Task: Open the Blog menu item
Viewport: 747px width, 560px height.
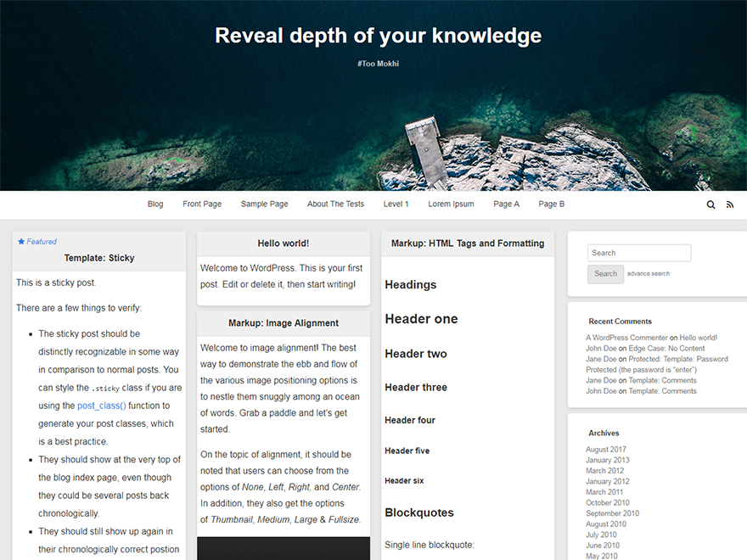Action: [x=155, y=204]
